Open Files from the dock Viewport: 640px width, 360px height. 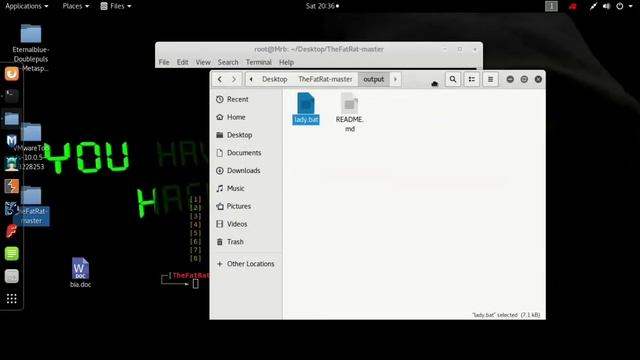11,119
